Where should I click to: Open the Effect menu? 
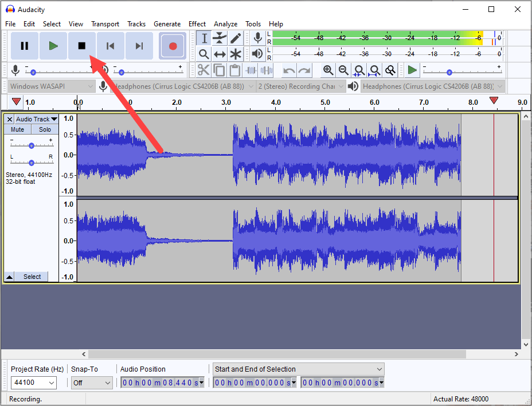tap(197, 24)
